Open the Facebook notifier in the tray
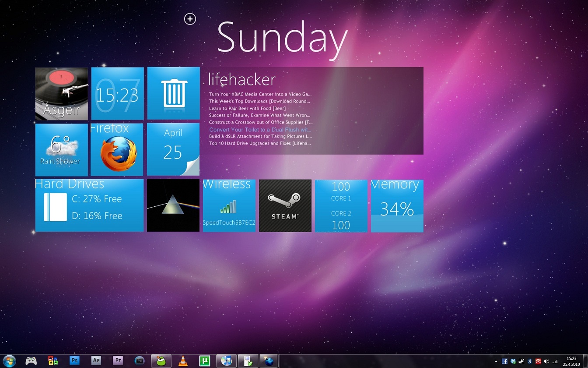 coord(504,361)
